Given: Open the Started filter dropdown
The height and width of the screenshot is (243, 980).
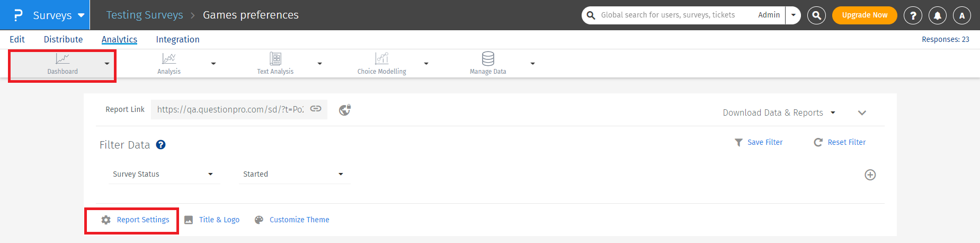Looking at the screenshot, I should [x=294, y=174].
